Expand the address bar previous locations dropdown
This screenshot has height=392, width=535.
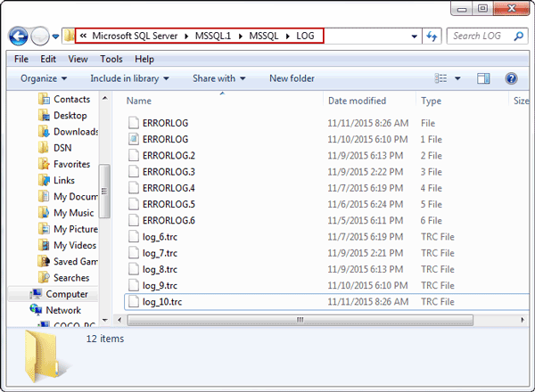point(415,37)
